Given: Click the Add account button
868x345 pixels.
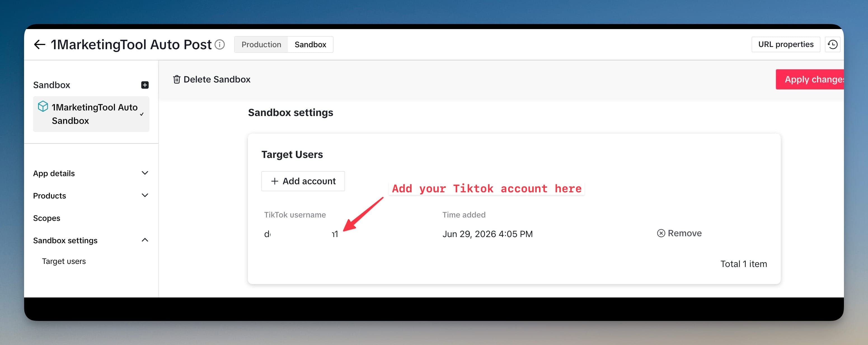Looking at the screenshot, I should click(x=303, y=181).
